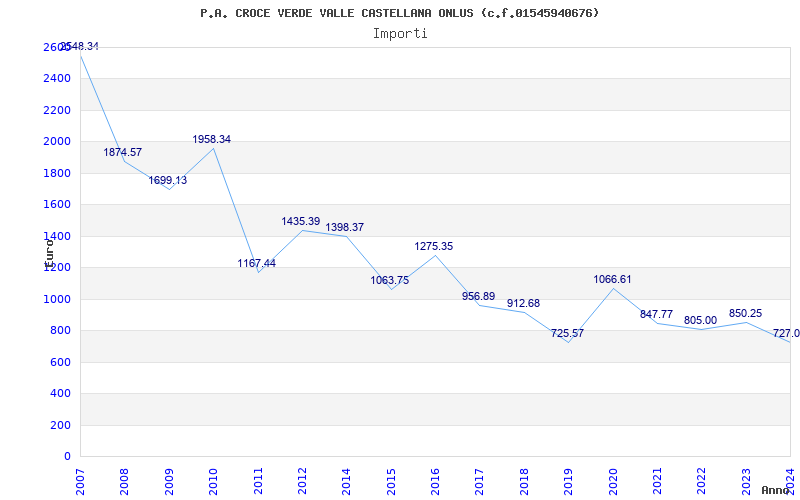Click the x-axis year 2019
This screenshot has height=500, width=800.
pyautogui.click(x=568, y=481)
